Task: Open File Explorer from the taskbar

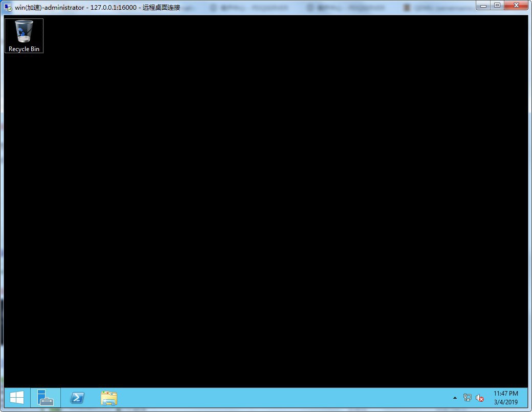Action: 108,398
